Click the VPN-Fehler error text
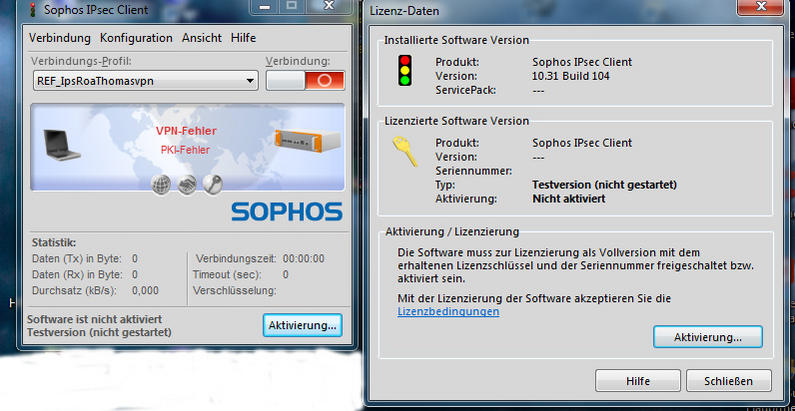Image resolution: width=795 pixels, height=411 pixels. click(x=186, y=131)
